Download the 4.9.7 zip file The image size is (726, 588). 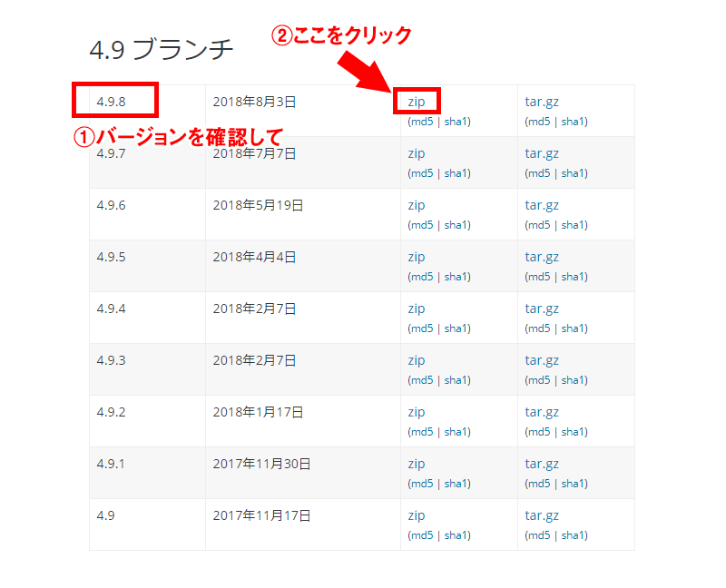click(x=417, y=153)
